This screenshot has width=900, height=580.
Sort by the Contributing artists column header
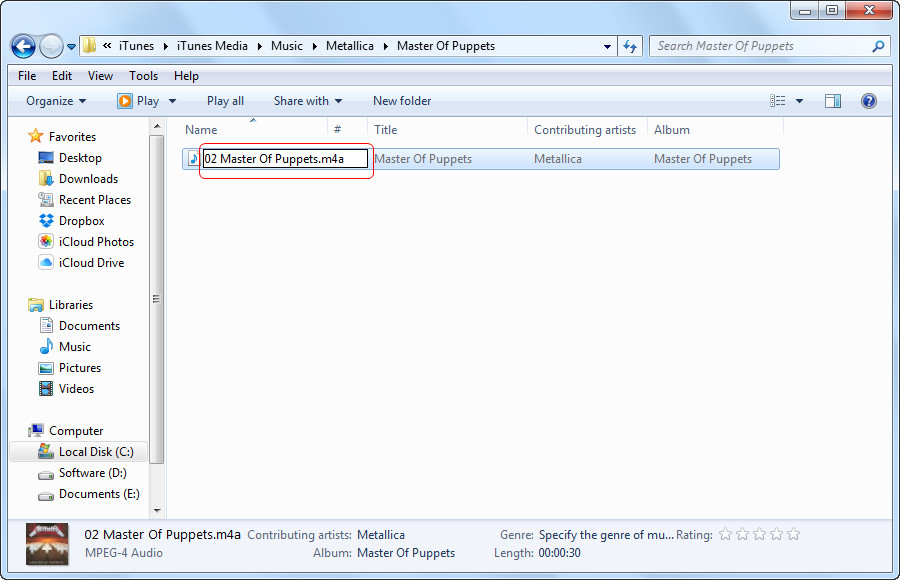(x=588, y=130)
